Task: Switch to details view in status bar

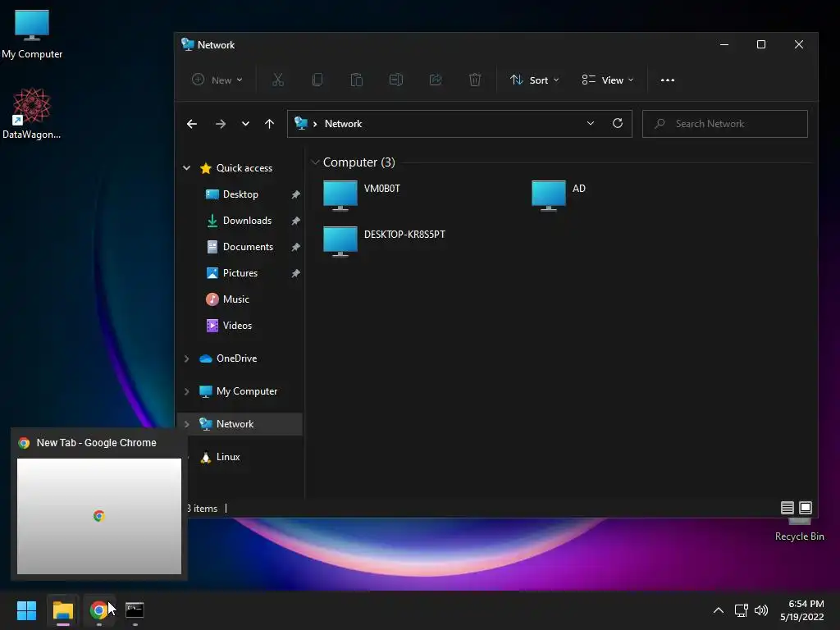Action: click(787, 507)
